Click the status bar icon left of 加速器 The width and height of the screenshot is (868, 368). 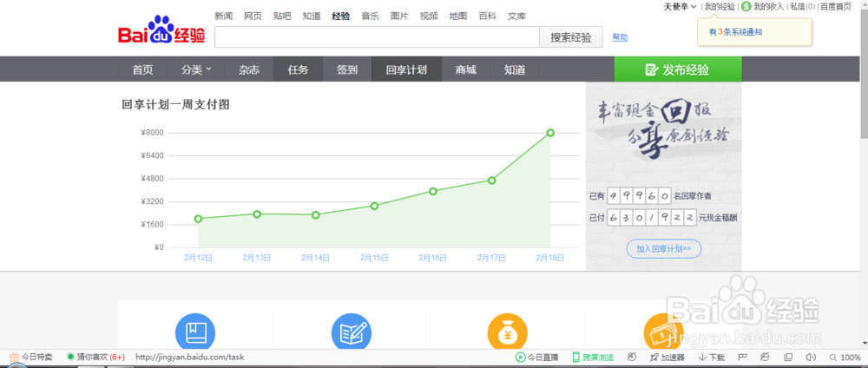coord(632,357)
